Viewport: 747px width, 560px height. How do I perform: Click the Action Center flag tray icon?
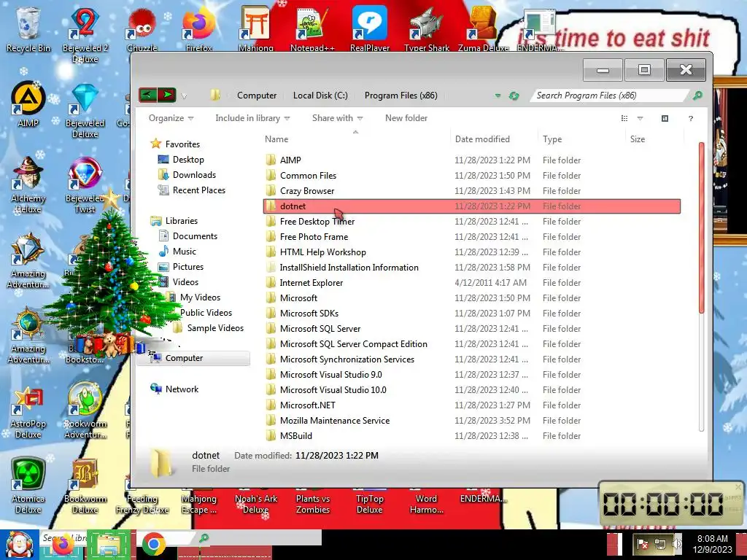642,543
